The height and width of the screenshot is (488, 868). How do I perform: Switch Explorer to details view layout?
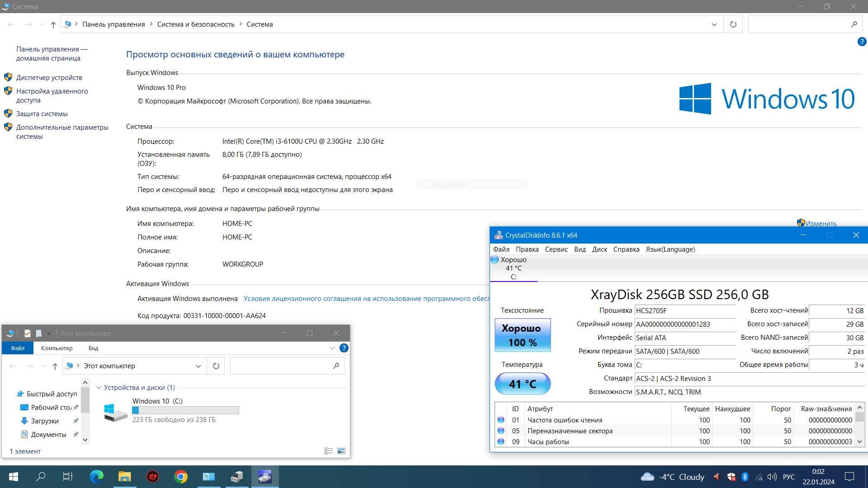click(x=329, y=451)
